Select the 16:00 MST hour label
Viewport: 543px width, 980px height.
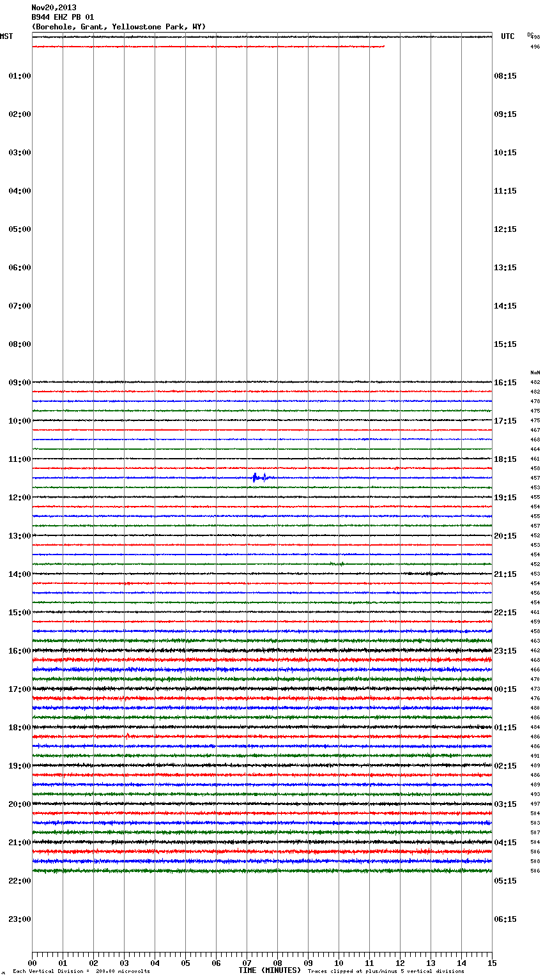coord(20,651)
